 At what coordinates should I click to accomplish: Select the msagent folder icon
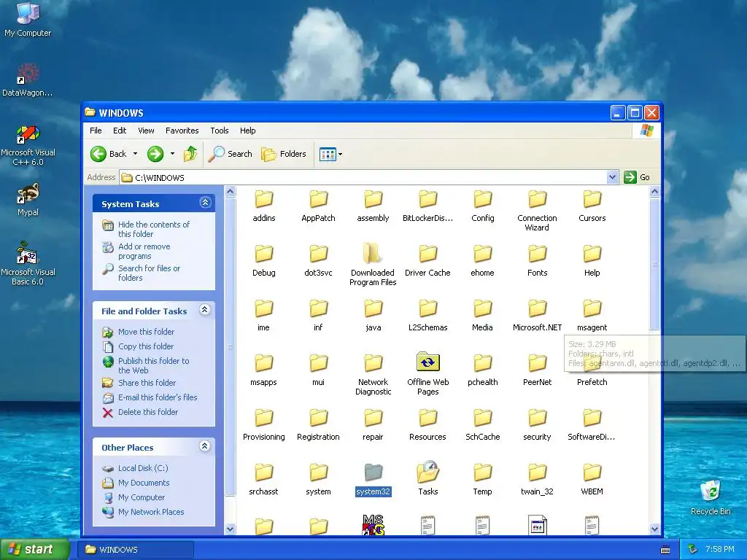(x=592, y=308)
